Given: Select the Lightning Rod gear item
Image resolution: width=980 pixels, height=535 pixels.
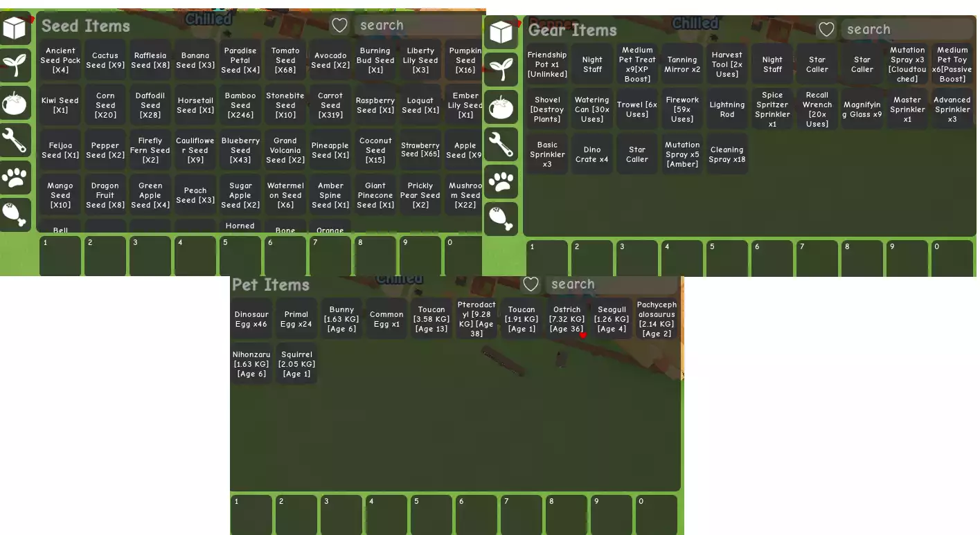Looking at the screenshot, I should pos(727,109).
